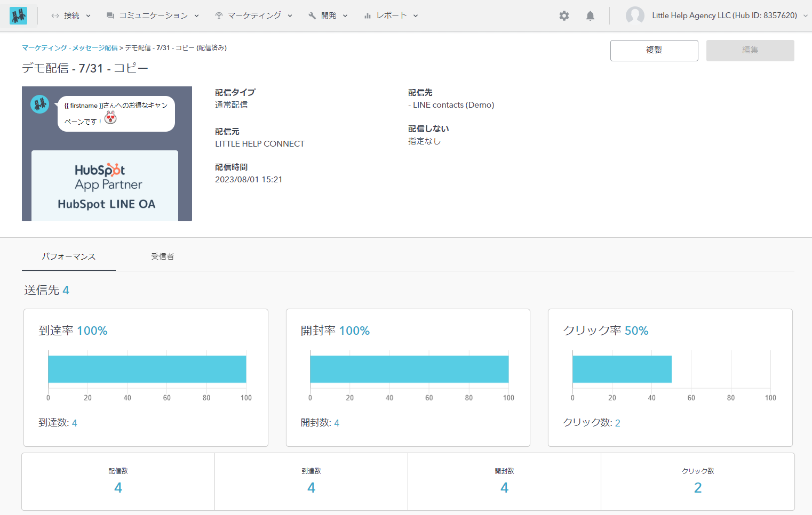Switch to the 受信者 tab

[162, 256]
